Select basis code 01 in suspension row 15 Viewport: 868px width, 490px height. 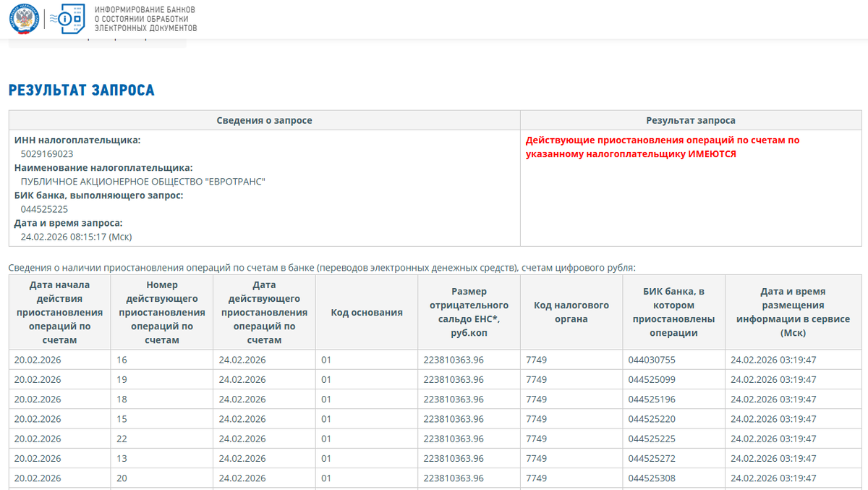(x=326, y=419)
